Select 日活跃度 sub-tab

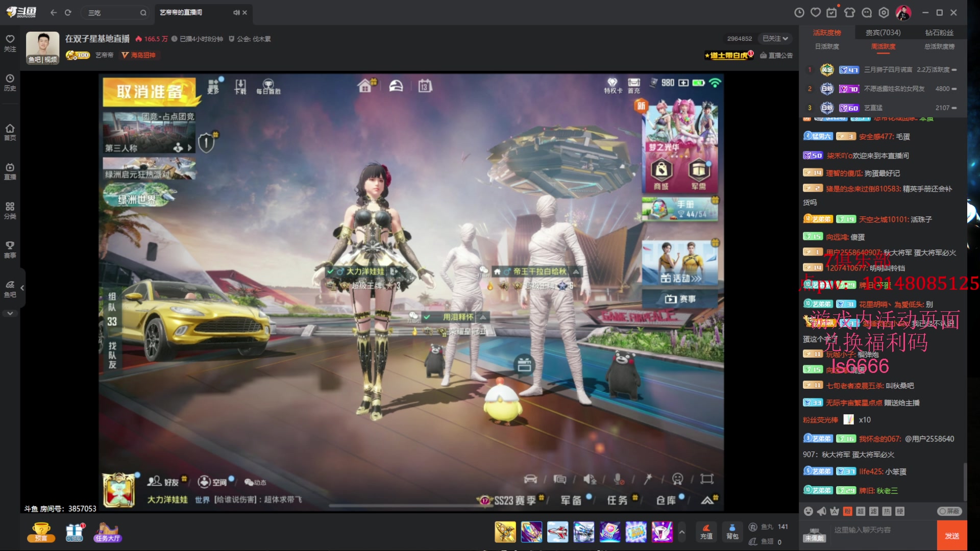click(827, 46)
